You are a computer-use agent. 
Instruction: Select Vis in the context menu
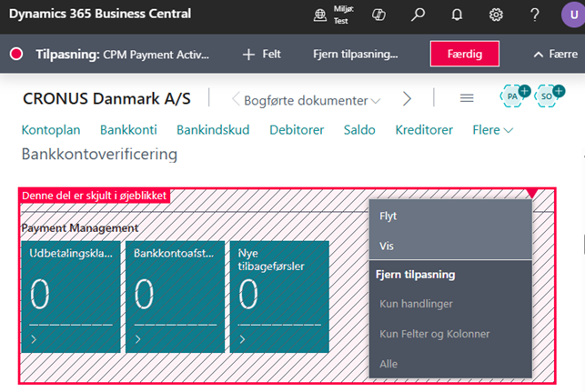click(x=450, y=246)
